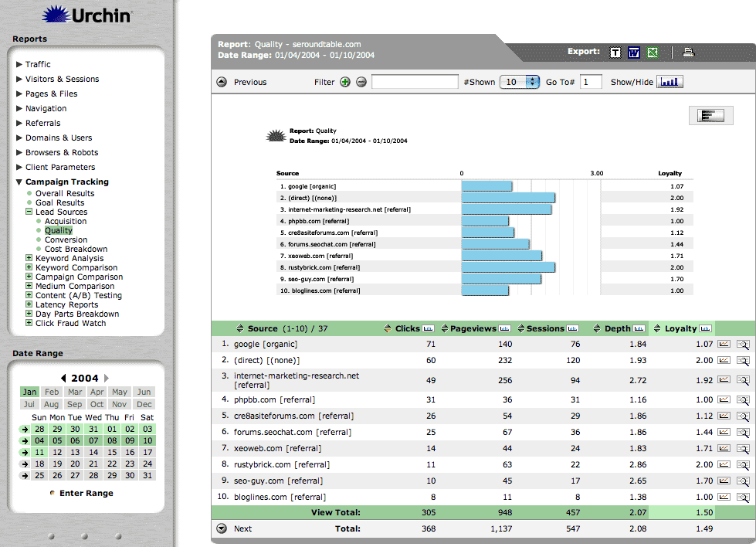Image resolution: width=756 pixels, height=547 pixels.
Task: Select Dec in the month grid
Action: [x=144, y=404]
